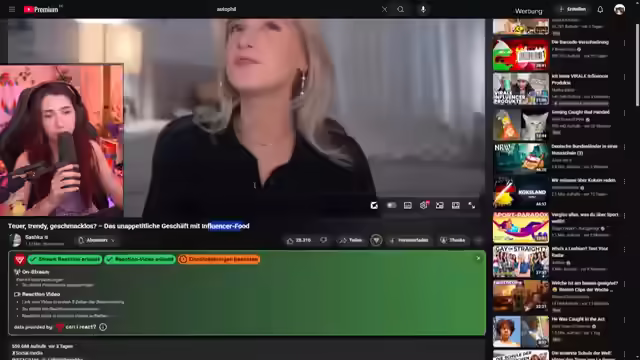
Task: Click the video title Teuer, trendy, geschmacklos
Action: pyautogui.click(x=129, y=226)
